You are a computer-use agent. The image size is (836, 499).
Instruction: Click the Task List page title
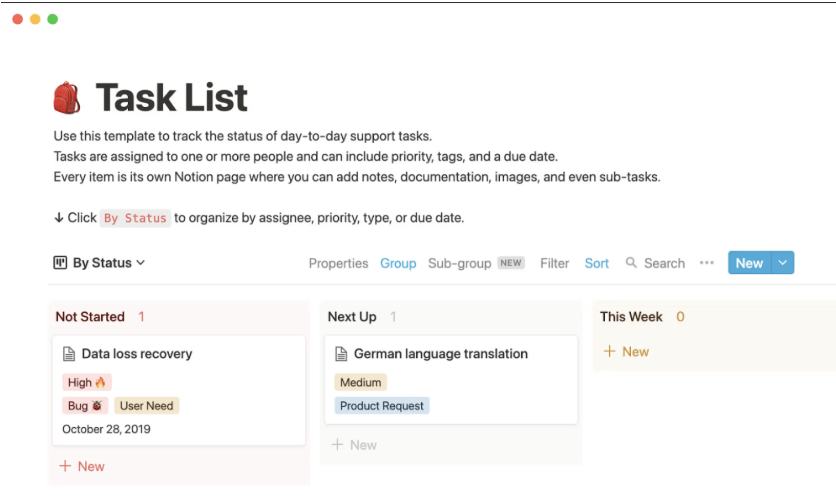[x=171, y=98]
